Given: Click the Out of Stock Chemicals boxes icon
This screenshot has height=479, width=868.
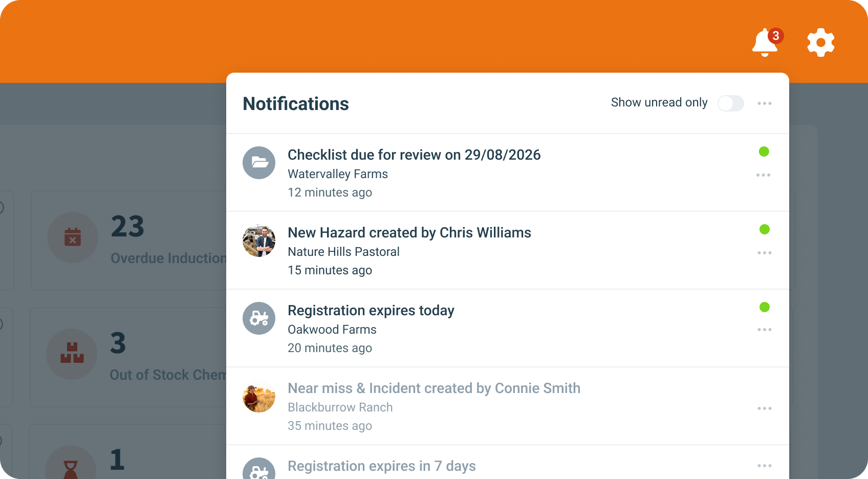Looking at the screenshot, I should tap(72, 354).
